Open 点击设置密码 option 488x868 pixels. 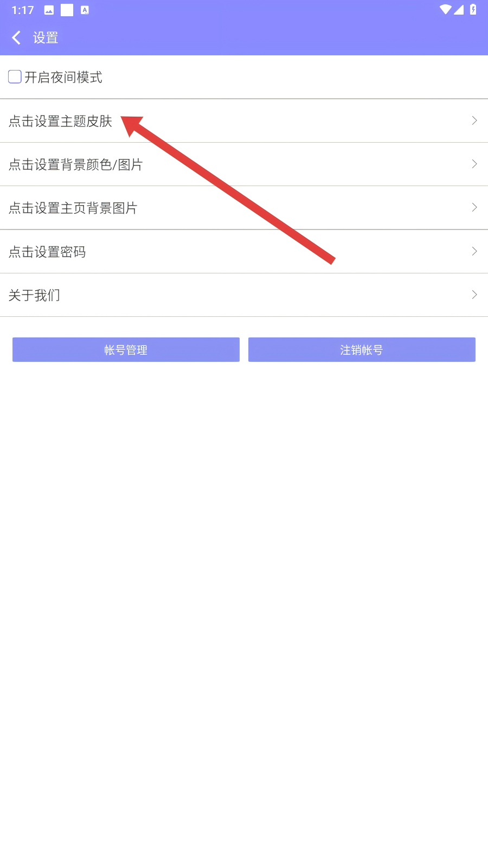click(x=244, y=252)
